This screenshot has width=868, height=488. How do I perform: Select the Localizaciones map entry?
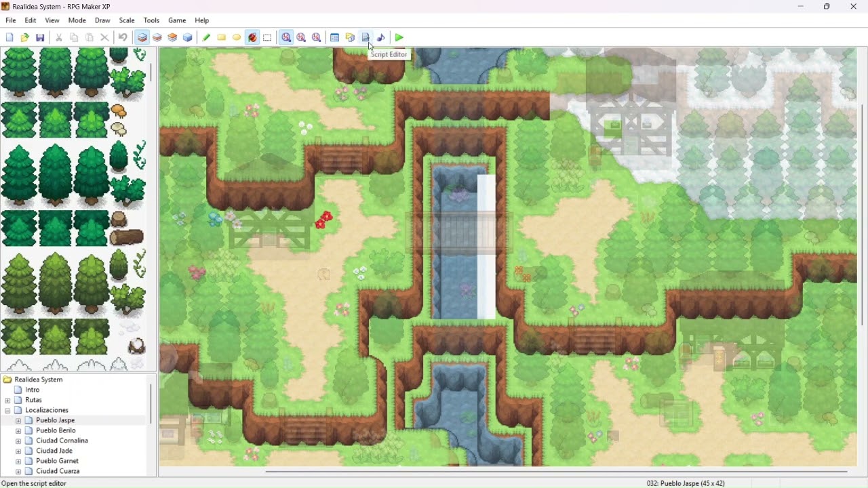(47, 410)
